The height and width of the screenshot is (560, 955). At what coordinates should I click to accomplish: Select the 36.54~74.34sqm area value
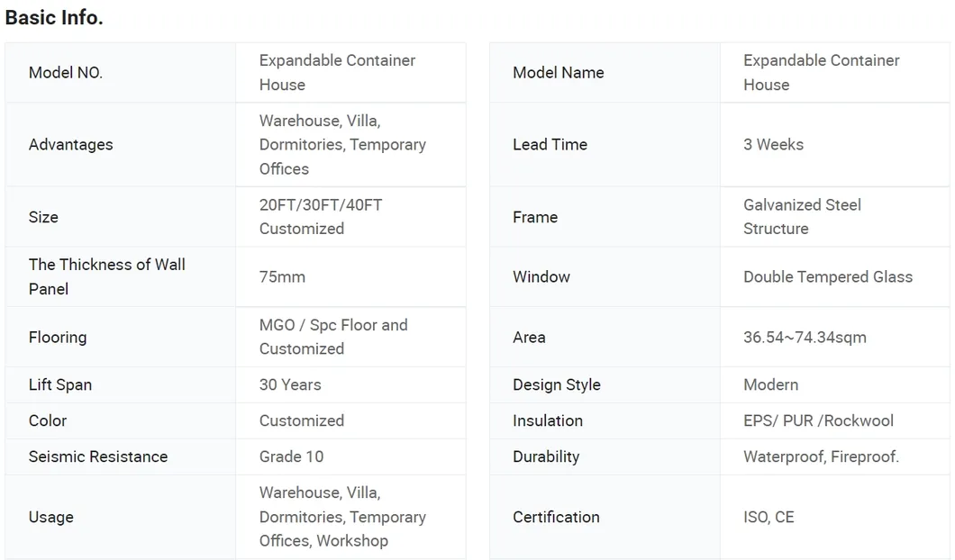[x=805, y=337]
